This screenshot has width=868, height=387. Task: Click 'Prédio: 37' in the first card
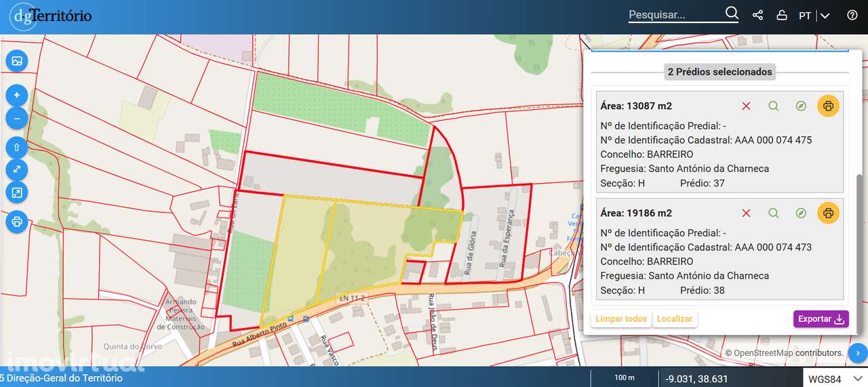click(x=703, y=183)
